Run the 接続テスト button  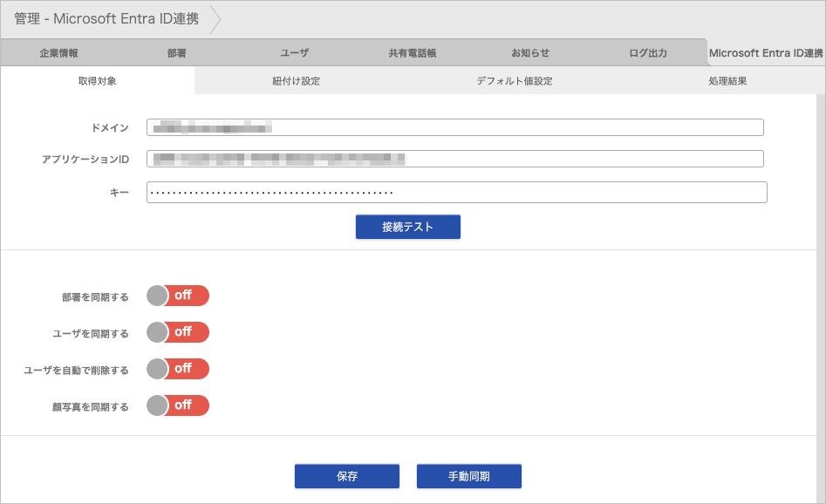click(407, 227)
